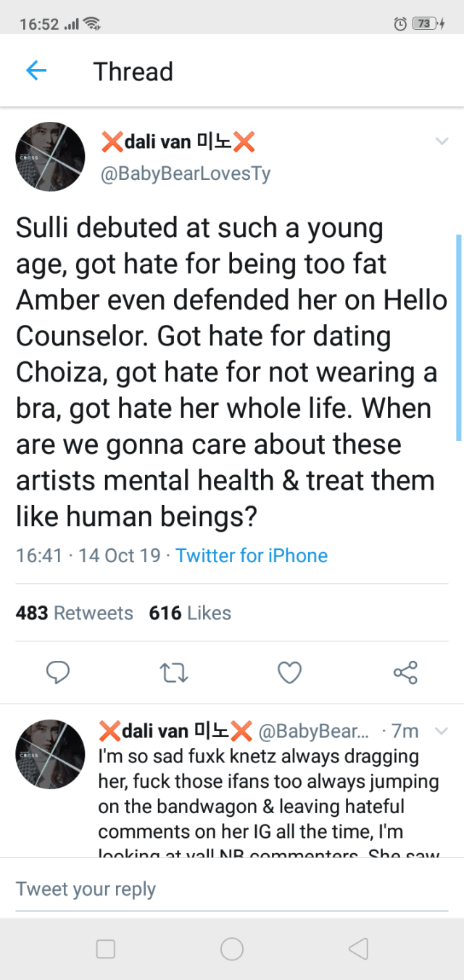Open main tweet author profile picture
This screenshot has width=464, height=980.
pos(51,157)
